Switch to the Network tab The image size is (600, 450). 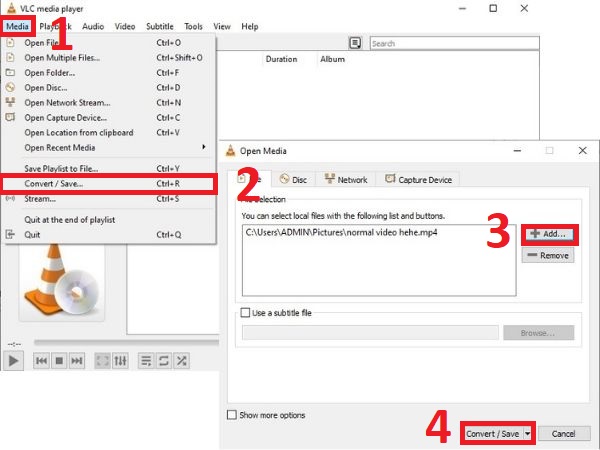click(346, 179)
